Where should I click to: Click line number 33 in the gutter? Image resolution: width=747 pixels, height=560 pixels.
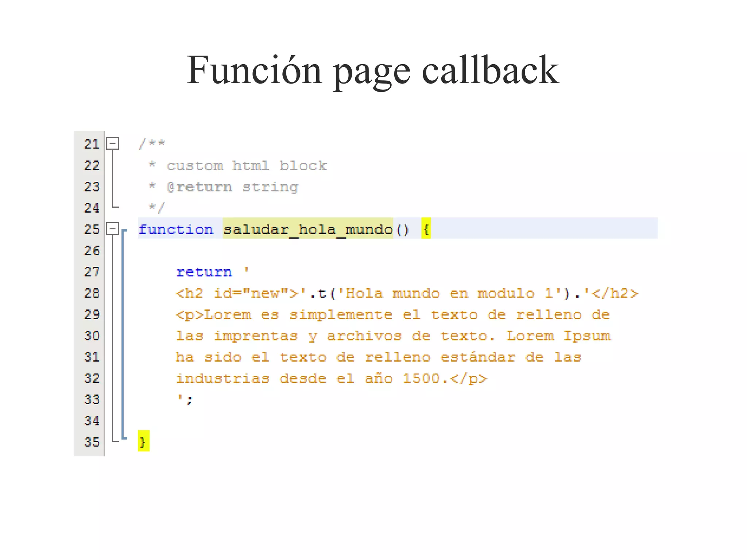point(92,399)
